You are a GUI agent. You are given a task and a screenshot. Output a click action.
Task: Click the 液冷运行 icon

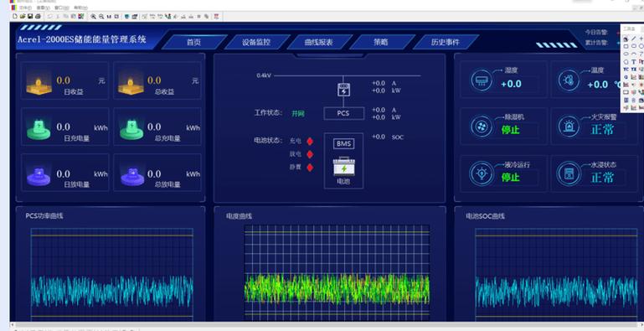tap(481, 173)
